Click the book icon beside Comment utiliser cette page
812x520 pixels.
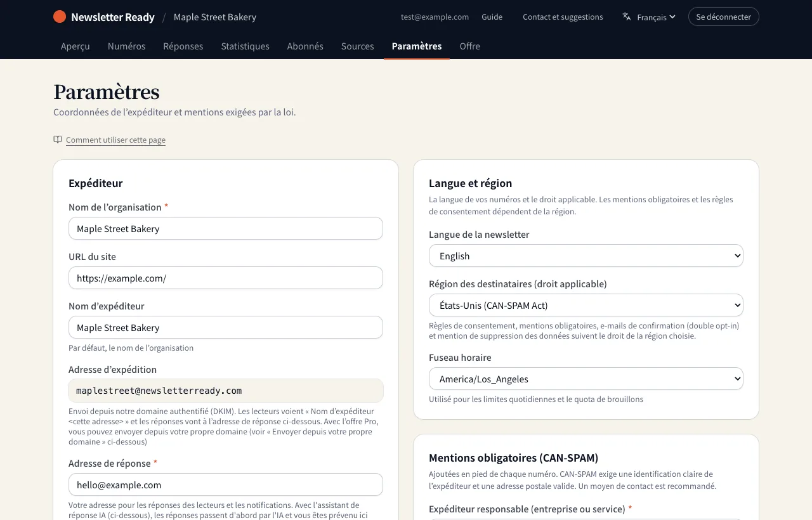(58, 140)
